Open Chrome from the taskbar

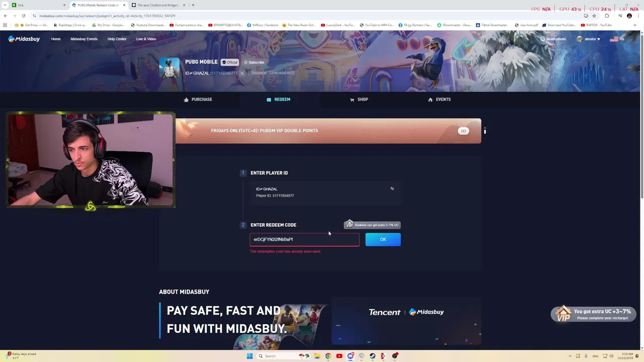click(x=328, y=356)
